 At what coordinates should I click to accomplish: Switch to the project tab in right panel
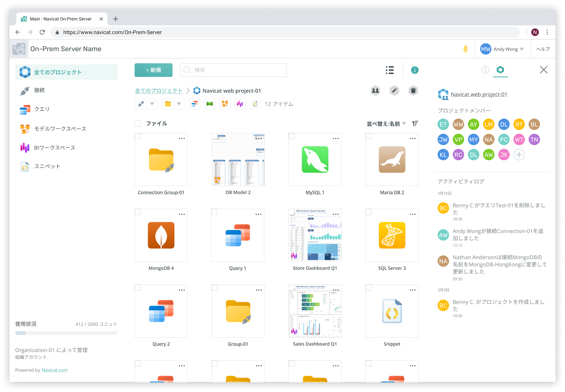(x=500, y=70)
